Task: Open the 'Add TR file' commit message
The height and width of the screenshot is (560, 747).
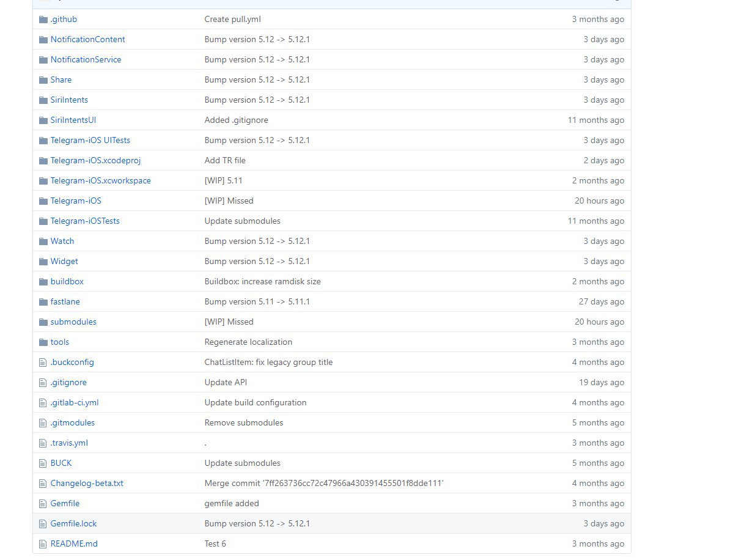Action: [x=225, y=161]
